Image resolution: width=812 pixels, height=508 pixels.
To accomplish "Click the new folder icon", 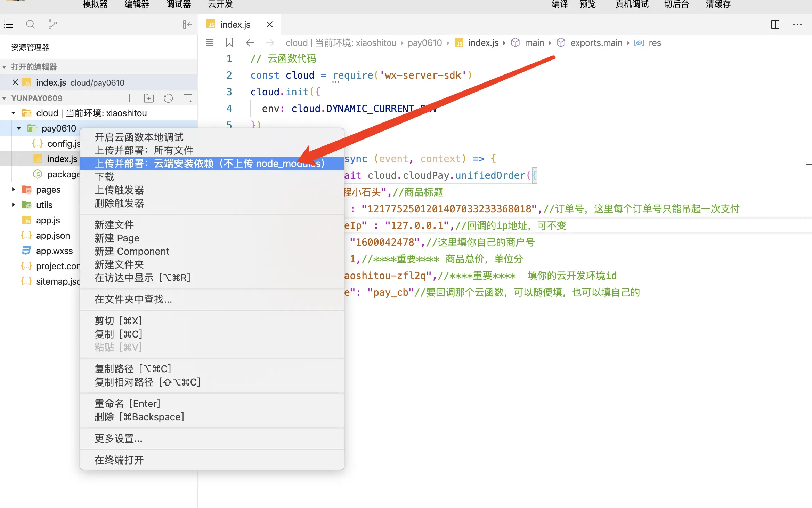I will [x=149, y=98].
